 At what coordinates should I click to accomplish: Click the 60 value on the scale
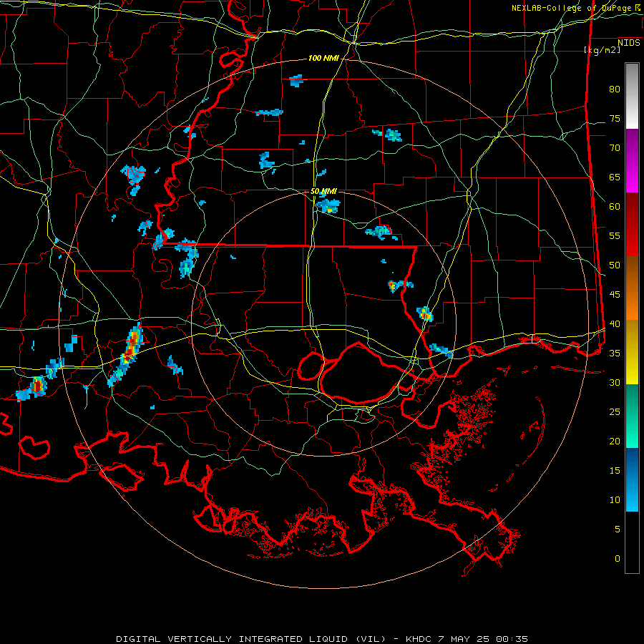click(x=615, y=207)
